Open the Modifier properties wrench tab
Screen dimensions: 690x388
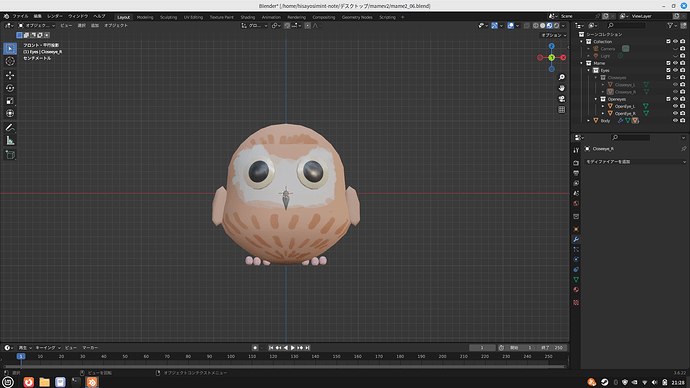pyautogui.click(x=576, y=239)
